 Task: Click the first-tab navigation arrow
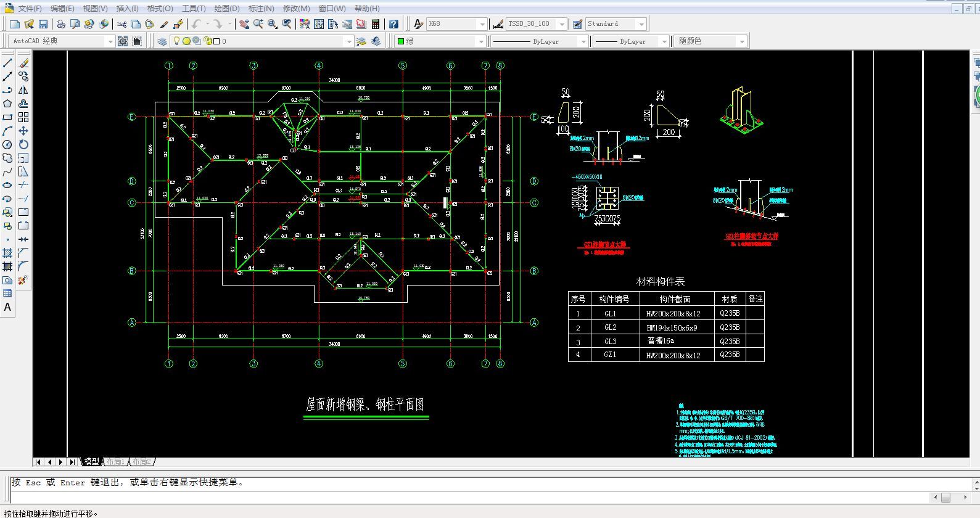coord(38,461)
